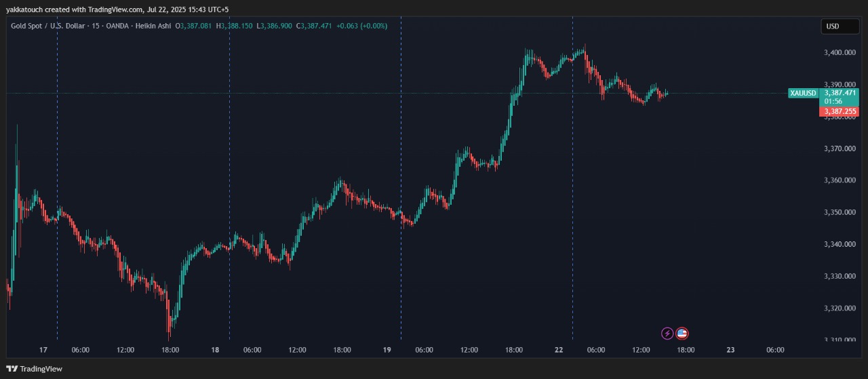Click the Gold Spot / U.S. Dollar chart title

[x=46, y=26]
